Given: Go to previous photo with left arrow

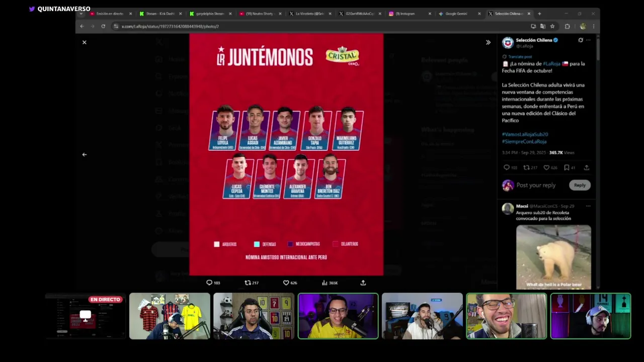Looking at the screenshot, I should tap(85, 154).
